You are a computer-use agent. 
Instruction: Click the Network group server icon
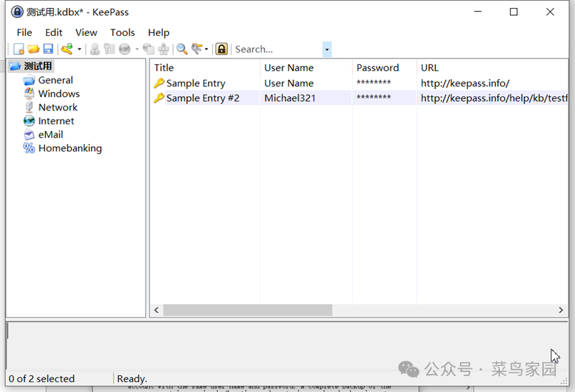(29, 108)
